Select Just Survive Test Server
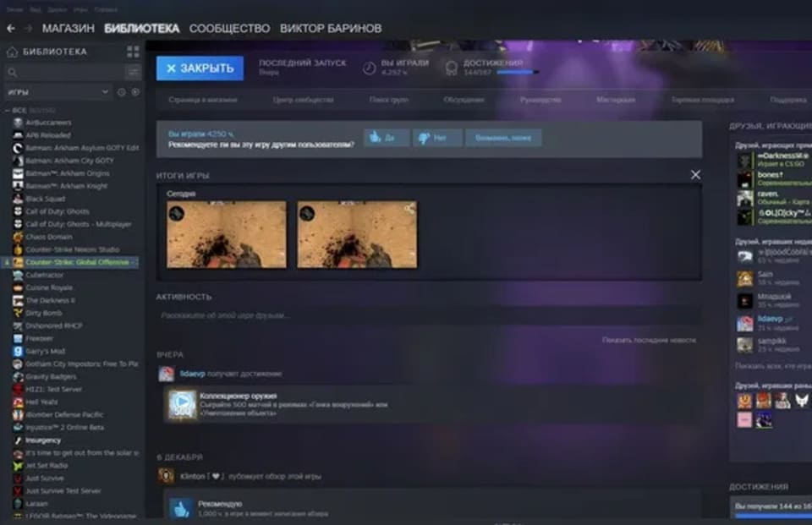This screenshot has width=812, height=525. (63, 491)
